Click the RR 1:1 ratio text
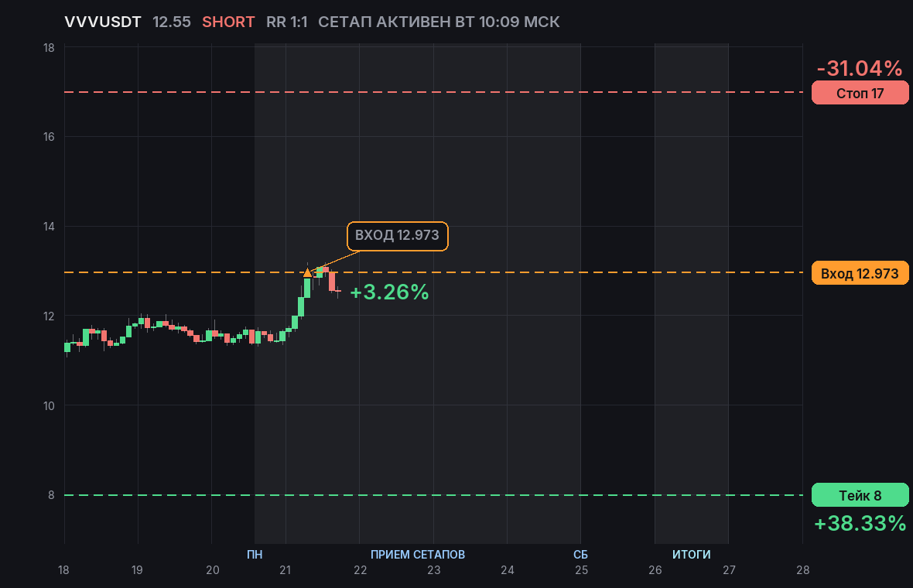 [x=286, y=22]
